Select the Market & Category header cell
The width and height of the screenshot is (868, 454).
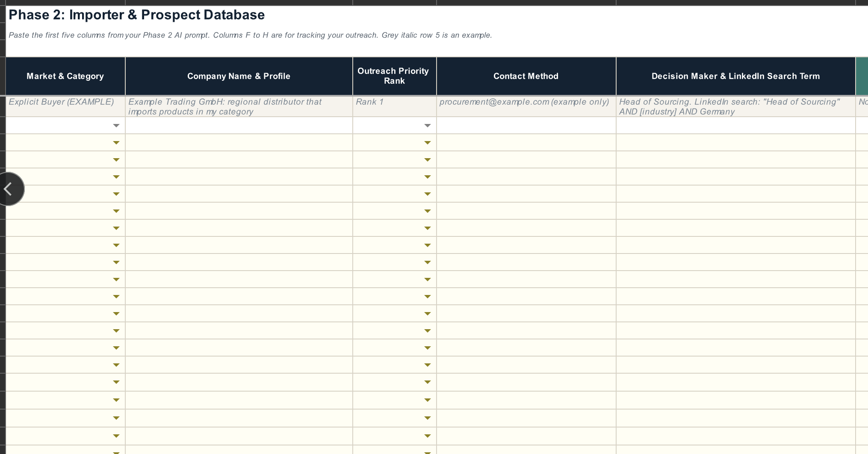coord(65,76)
